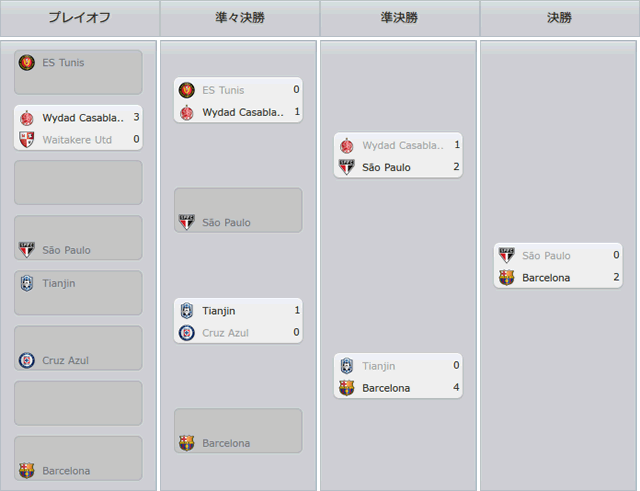Viewport: 640px width, 491px height.
Task: Open Barcelona team name in final
Action: pos(546,278)
